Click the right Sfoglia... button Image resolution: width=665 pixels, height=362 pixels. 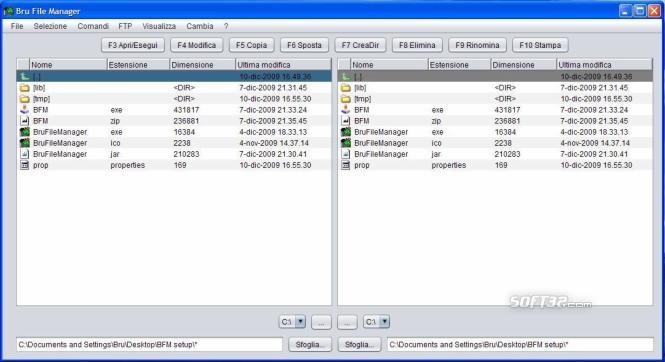click(x=359, y=345)
